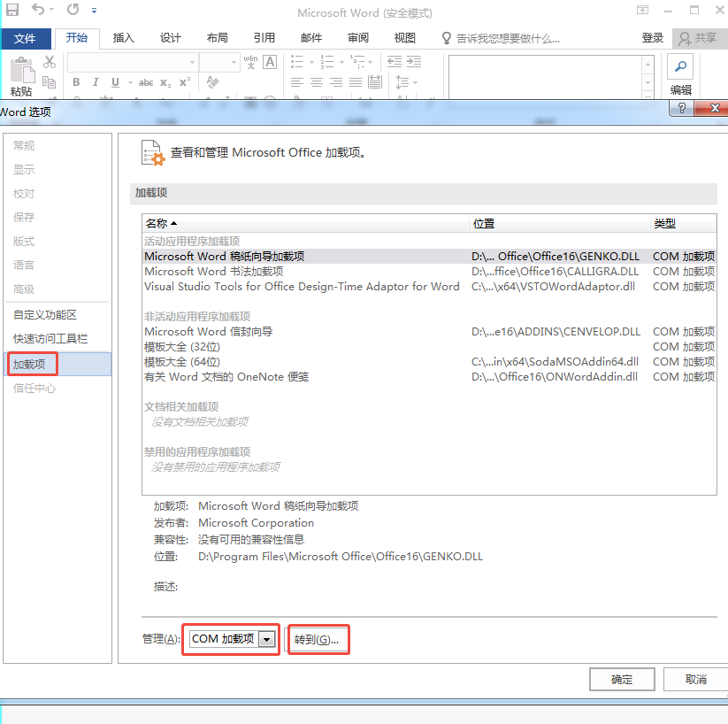Switch to the 布局 ribbon tab
Screen dimensions: 728x724
click(x=218, y=38)
